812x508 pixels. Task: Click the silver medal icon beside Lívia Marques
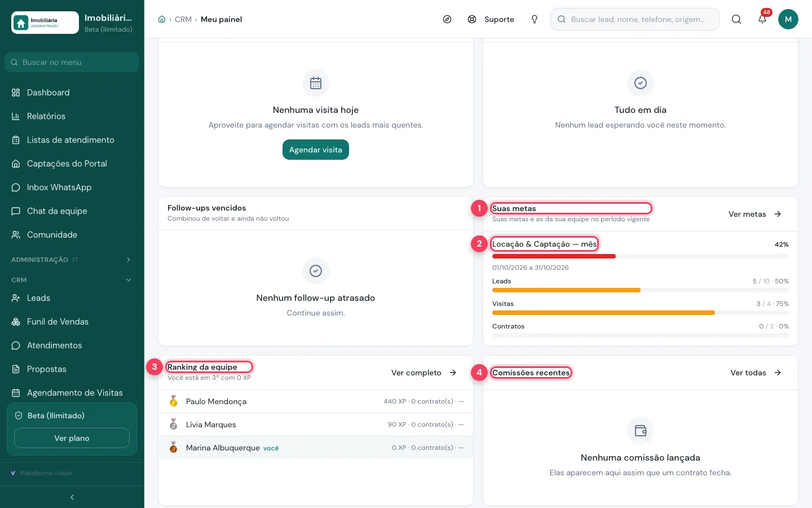[174, 424]
